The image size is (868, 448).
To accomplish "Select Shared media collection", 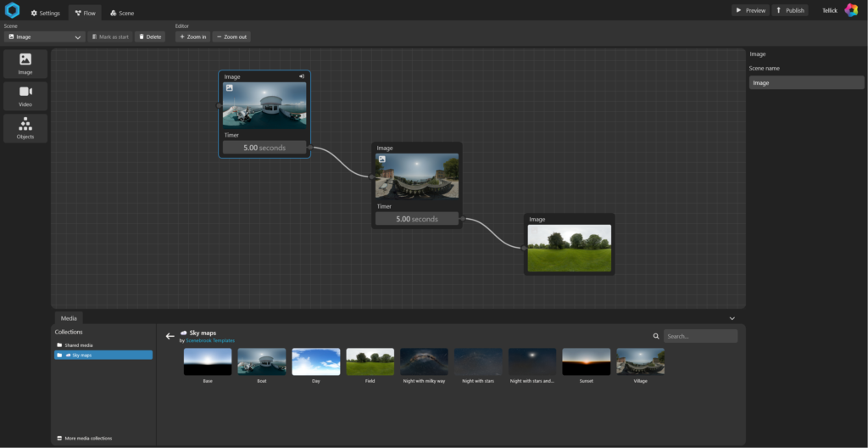I will [x=78, y=345].
